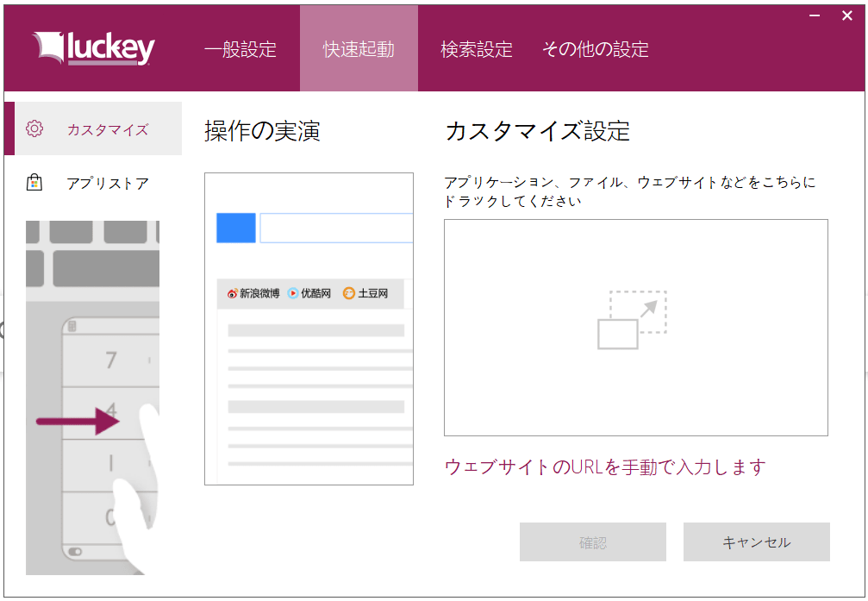Viewport: 868px width, 601px height.
Task: Minimize the Luckey settings window
Action: click(815, 16)
